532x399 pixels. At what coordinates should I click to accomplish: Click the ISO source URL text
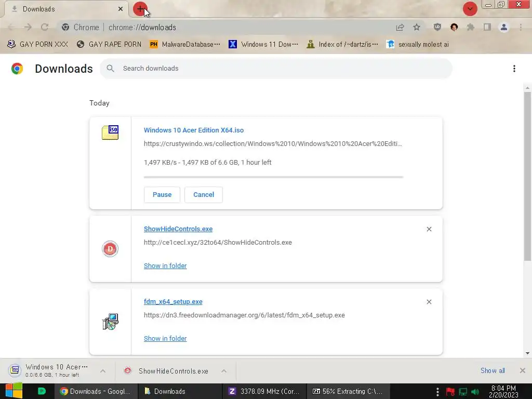coord(273,144)
